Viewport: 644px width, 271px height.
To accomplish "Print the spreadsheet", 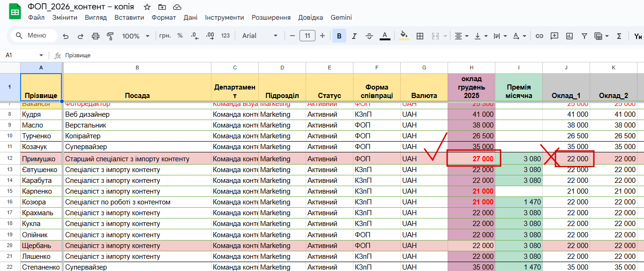I will tap(96, 36).
